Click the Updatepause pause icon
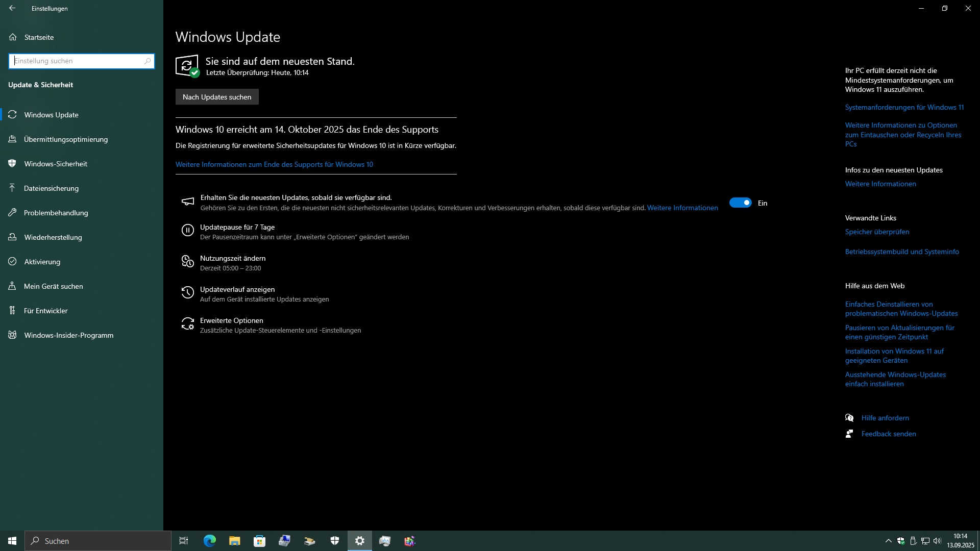Image resolution: width=980 pixels, height=551 pixels. (x=187, y=231)
